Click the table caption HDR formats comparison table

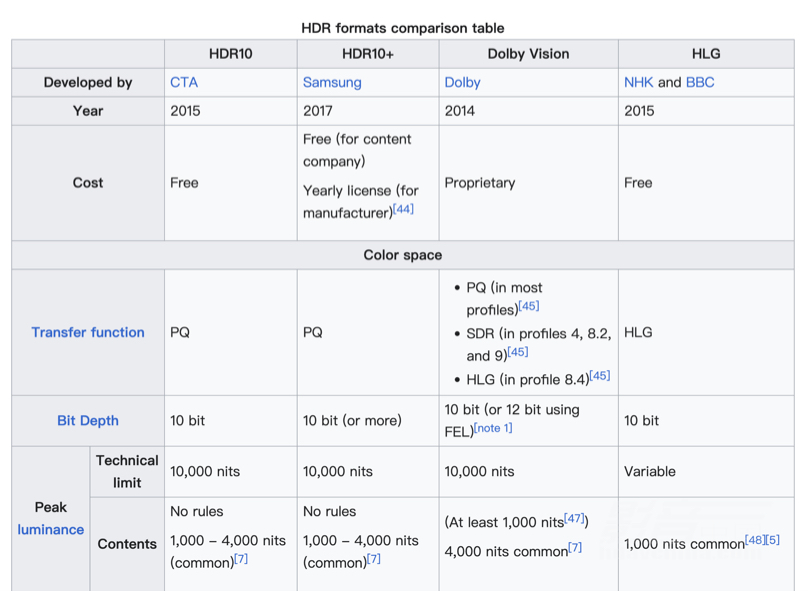coord(402,28)
